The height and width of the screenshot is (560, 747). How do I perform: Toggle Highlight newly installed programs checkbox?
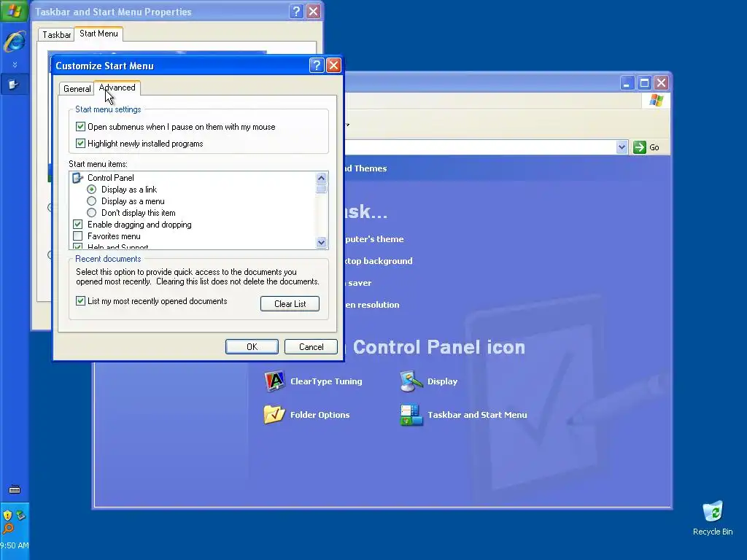pos(80,144)
